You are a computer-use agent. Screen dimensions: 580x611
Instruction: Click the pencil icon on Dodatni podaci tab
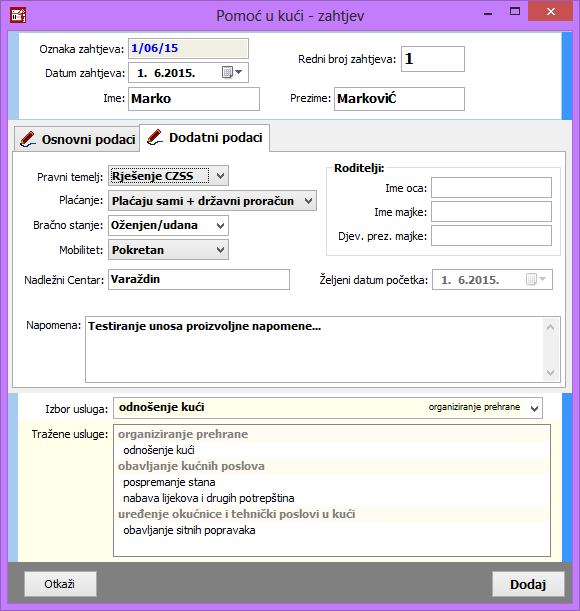(x=155, y=138)
